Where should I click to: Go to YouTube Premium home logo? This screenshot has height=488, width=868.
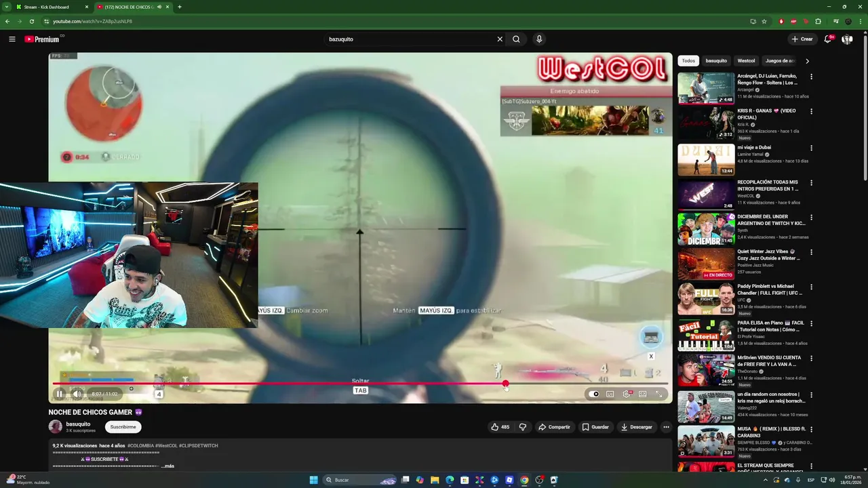43,39
